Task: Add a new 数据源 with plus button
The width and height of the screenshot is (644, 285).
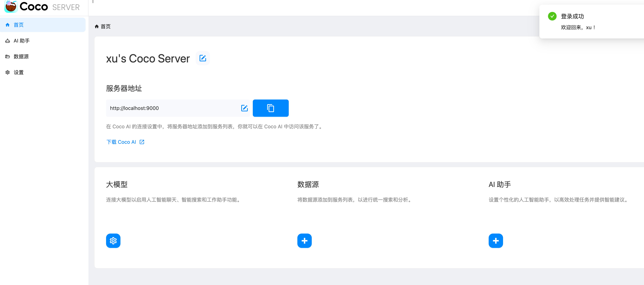Action: coord(304,241)
